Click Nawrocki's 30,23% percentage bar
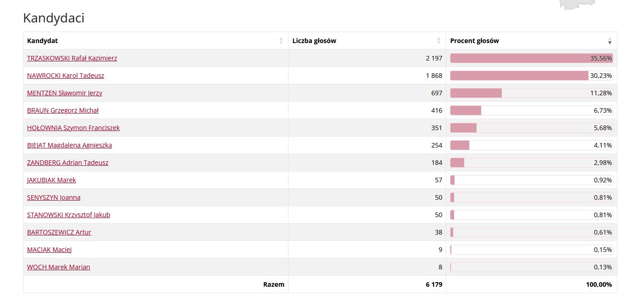Image resolution: width=644 pixels, height=306 pixels. pyautogui.click(x=518, y=76)
